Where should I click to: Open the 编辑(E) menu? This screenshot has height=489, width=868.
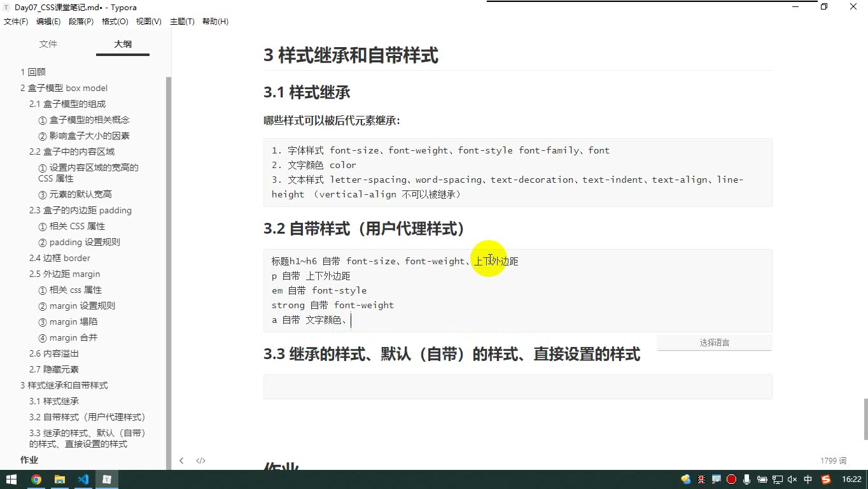click(48, 22)
